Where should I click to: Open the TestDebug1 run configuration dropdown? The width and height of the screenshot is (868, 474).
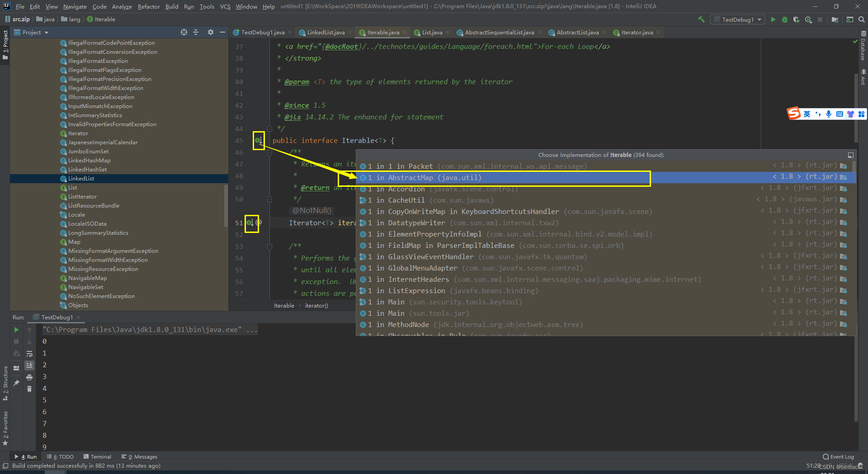click(738, 19)
